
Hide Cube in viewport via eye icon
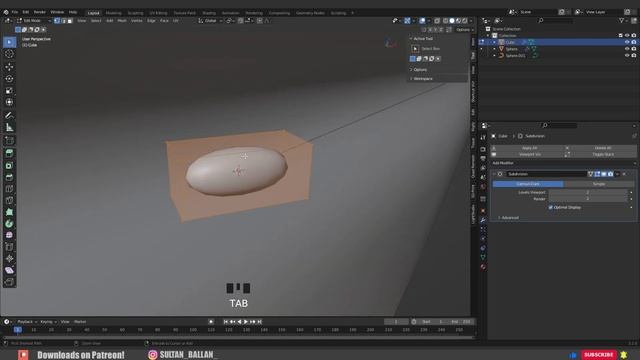click(x=627, y=42)
